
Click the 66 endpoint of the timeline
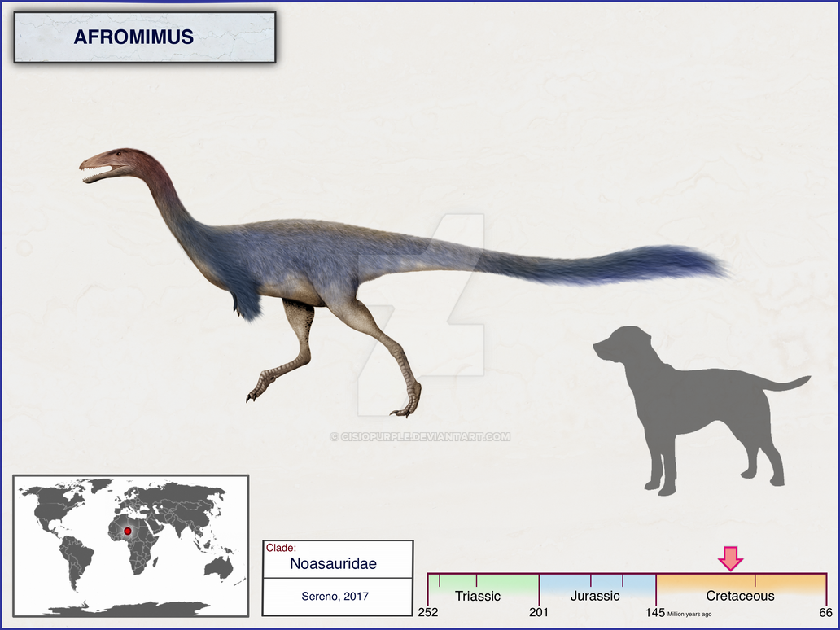tap(825, 612)
